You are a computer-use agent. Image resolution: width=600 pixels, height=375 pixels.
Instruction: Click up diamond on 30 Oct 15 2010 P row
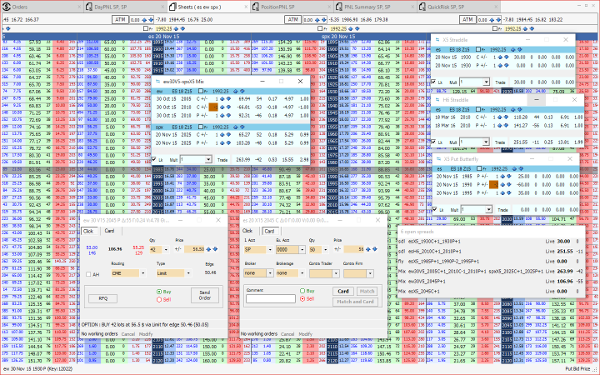point(222,116)
